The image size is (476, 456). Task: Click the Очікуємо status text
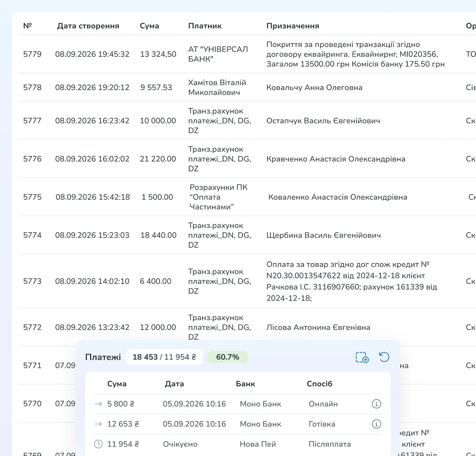pos(180,444)
